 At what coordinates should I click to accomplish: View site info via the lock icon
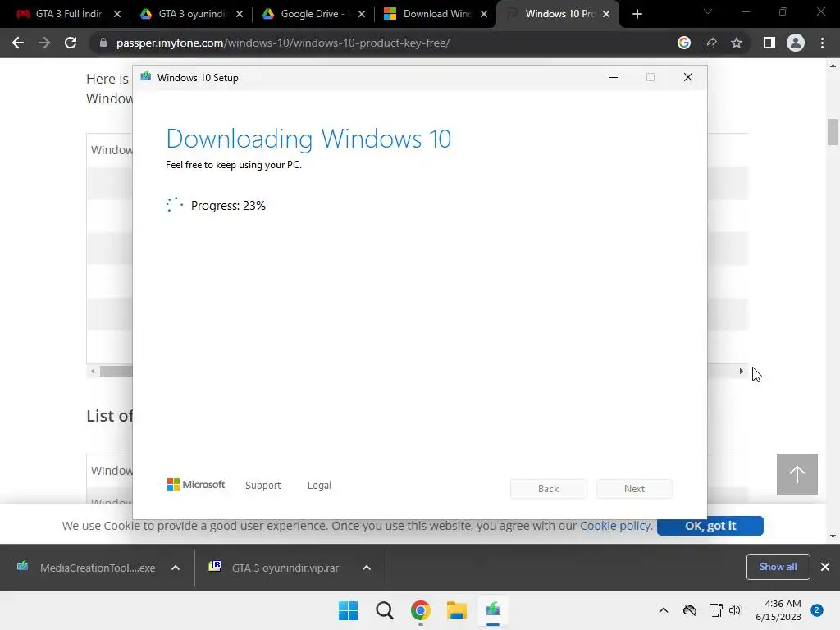(x=103, y=43)
